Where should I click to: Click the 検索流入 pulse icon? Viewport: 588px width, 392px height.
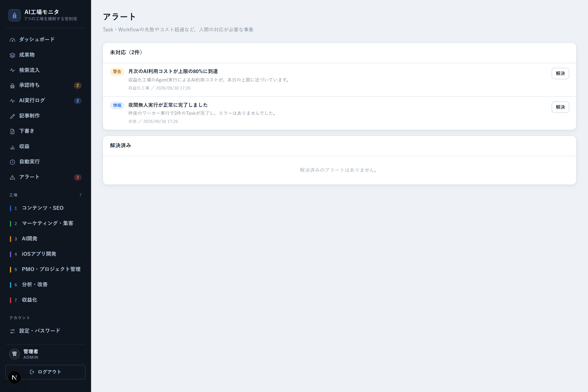pos(12,70)
